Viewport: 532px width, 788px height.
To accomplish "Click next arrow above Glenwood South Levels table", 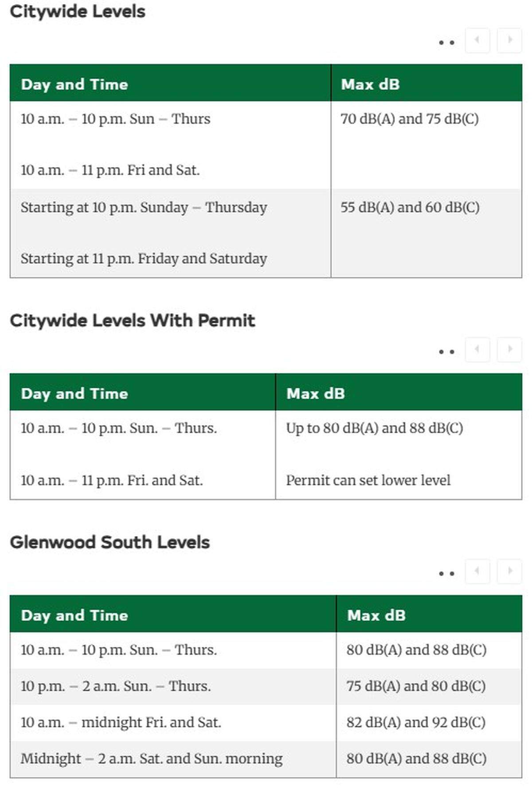I will coord(509,571).
